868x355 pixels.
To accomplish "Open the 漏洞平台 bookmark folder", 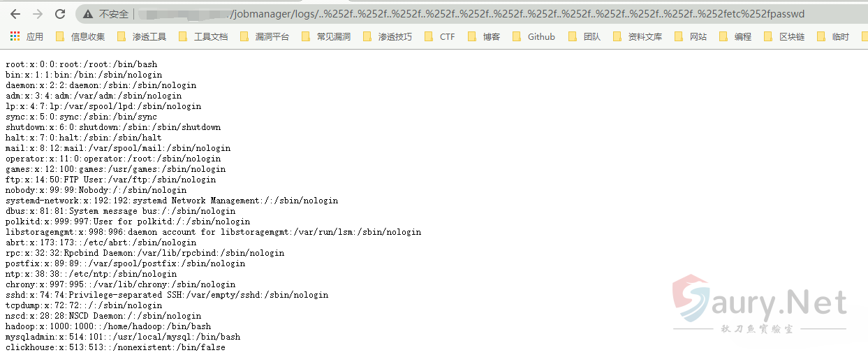I will [x=265, y=36].
